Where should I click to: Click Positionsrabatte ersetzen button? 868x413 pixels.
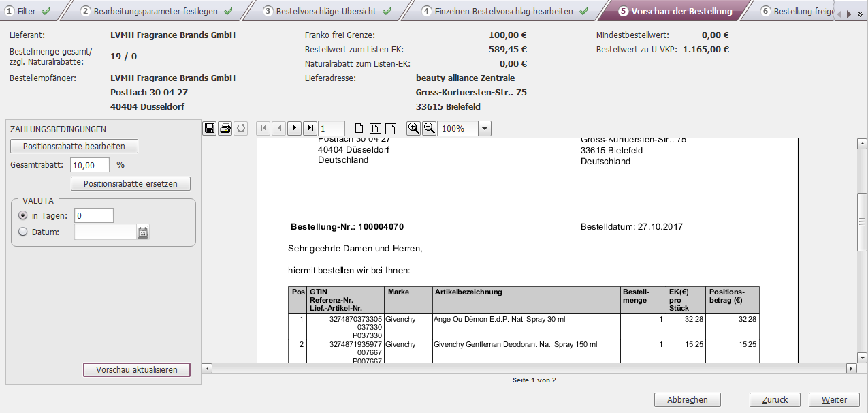[131, 184]
